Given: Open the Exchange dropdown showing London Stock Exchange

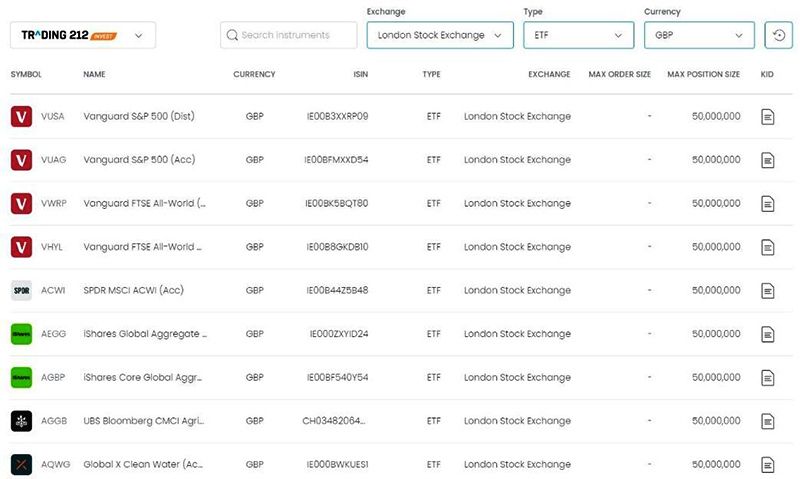Looking at the screenshot, I should (440, 35).
